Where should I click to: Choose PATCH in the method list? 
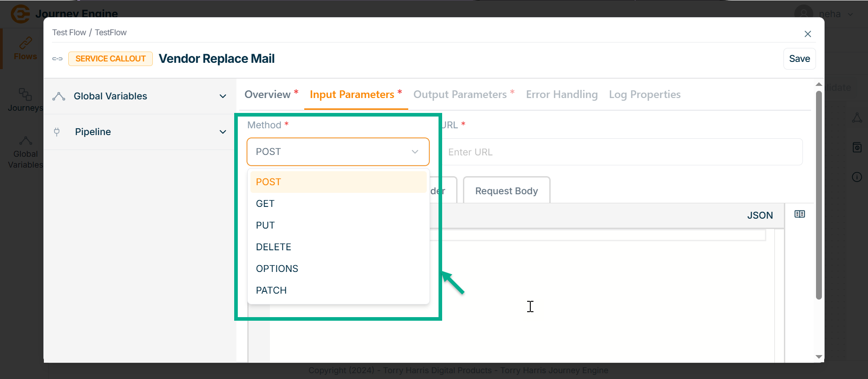click(x=271, y=290)
